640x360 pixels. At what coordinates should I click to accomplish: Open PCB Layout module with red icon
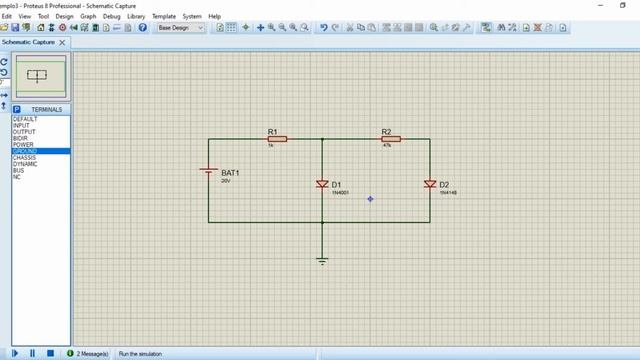[62, 27]
